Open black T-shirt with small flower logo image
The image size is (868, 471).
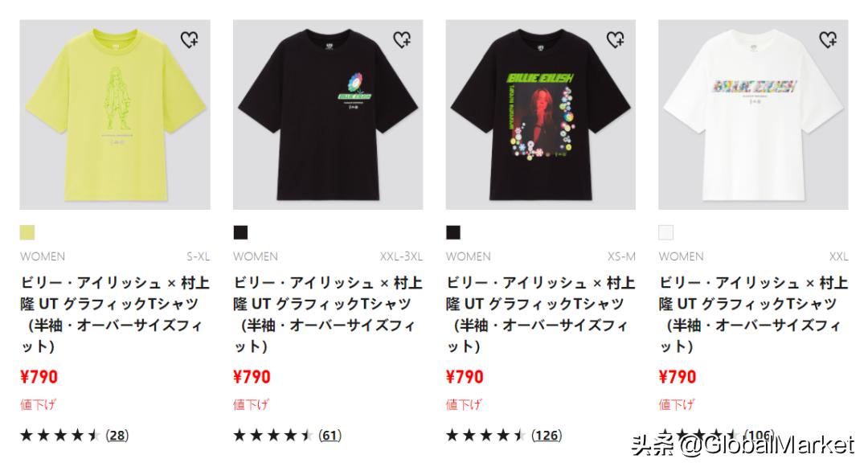328,115
